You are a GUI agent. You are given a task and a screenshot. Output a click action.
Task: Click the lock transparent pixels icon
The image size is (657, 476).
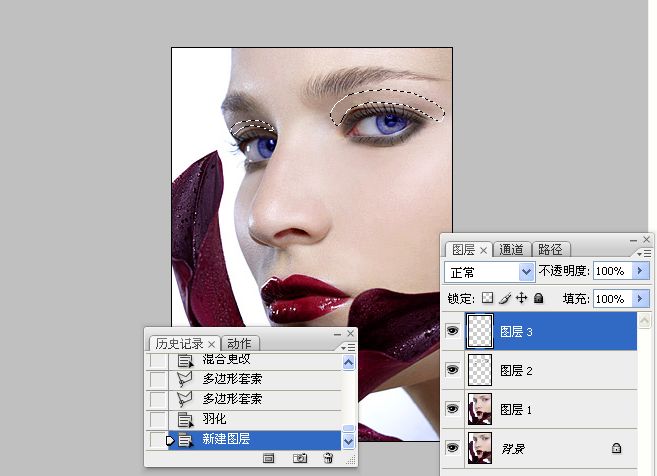(487, 298)
